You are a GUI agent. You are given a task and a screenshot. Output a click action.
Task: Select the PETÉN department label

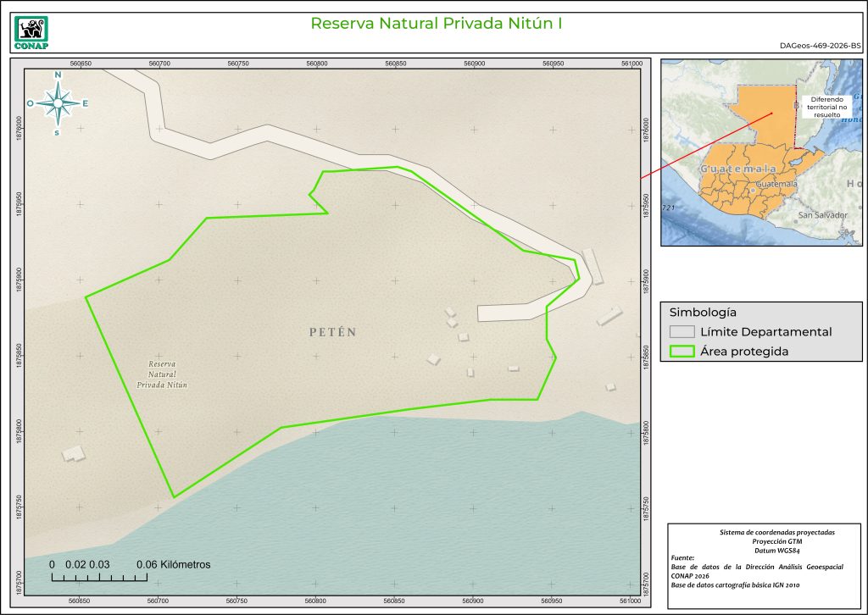[x=332, y=333]
